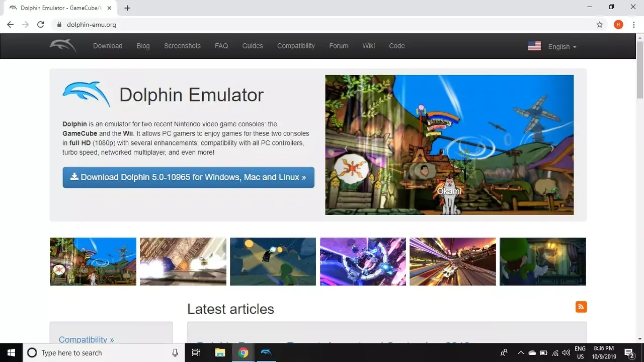Click the Windows search box

[103, 352]
